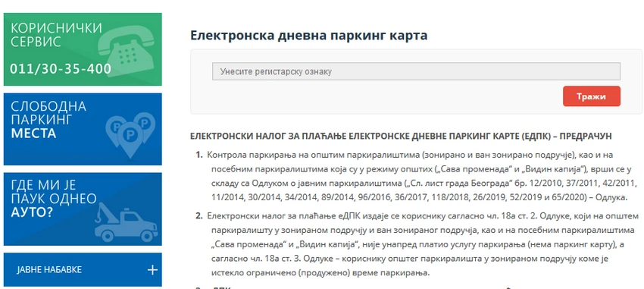Viewport: 644px width, 289px height.
Task: Click the Електронска дневна паркинг карта heading
Action: pos(309,36)
